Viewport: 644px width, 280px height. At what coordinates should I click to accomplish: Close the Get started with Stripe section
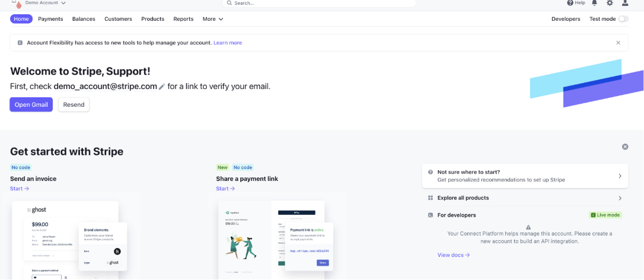pyautogui.click(x=625, y=147)
